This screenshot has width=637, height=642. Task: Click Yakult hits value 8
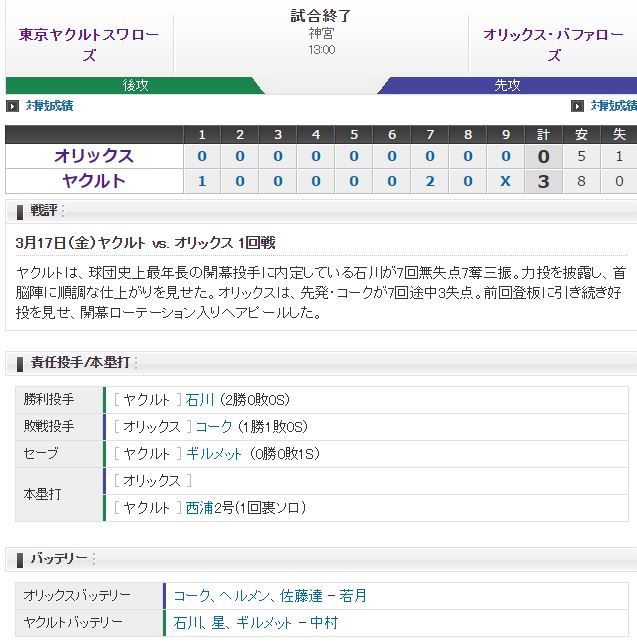pyautogui.click(x=581, y=181)
